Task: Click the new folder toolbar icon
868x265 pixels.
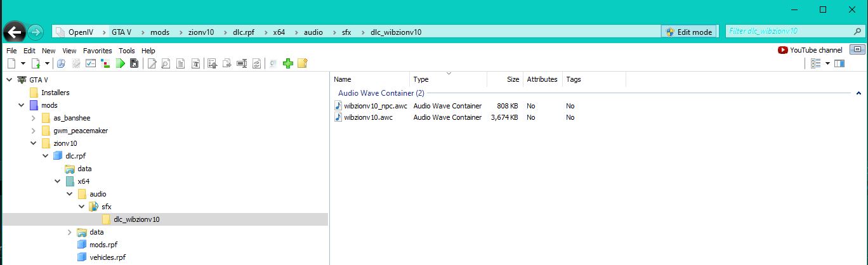Action: point(303,63)
